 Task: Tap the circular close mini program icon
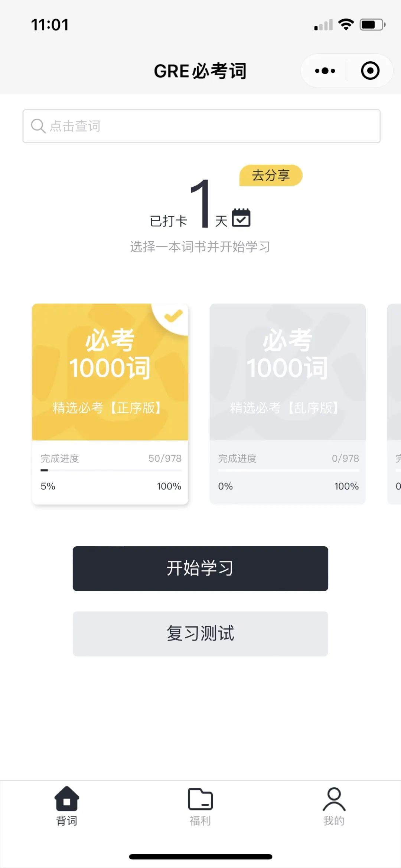(x=370, y=71)
